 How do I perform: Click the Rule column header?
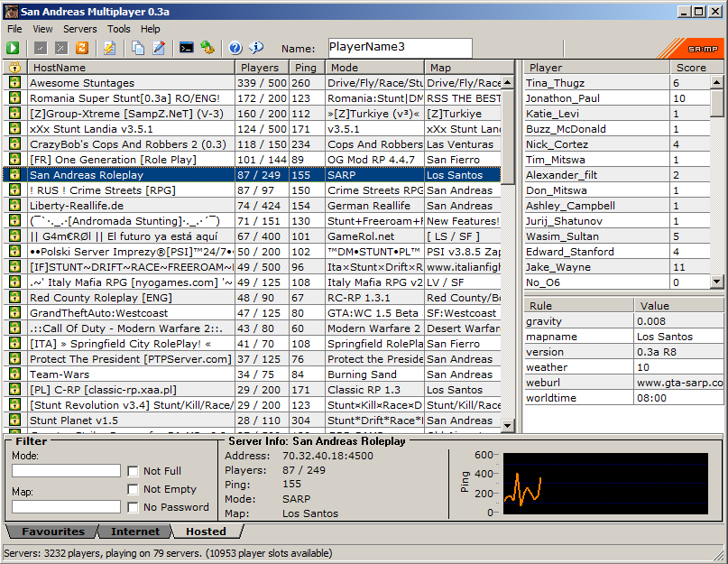579,306
